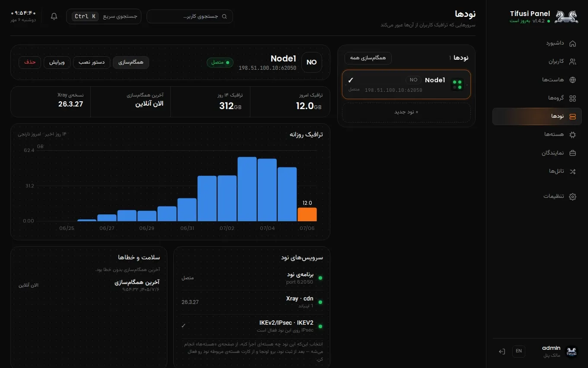This screenshot has height=368, width=588.
Task: Click the ترافیک روزانه chart title
Action: pos(306,134)
